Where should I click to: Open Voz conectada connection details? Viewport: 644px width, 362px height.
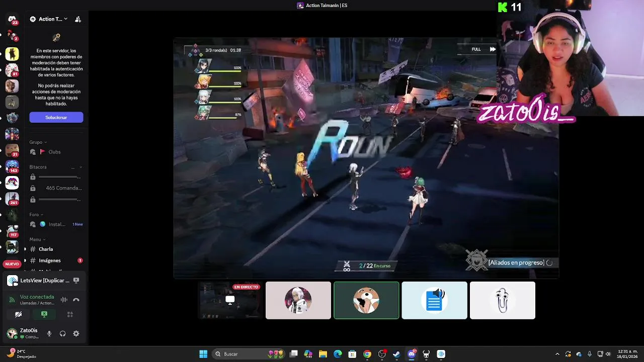pos(37,297)
